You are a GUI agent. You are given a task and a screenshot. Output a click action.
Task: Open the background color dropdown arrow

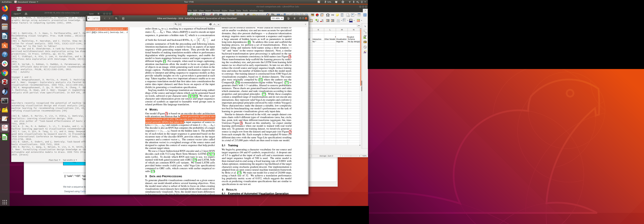pyautogui.click(x=354, y=21)
